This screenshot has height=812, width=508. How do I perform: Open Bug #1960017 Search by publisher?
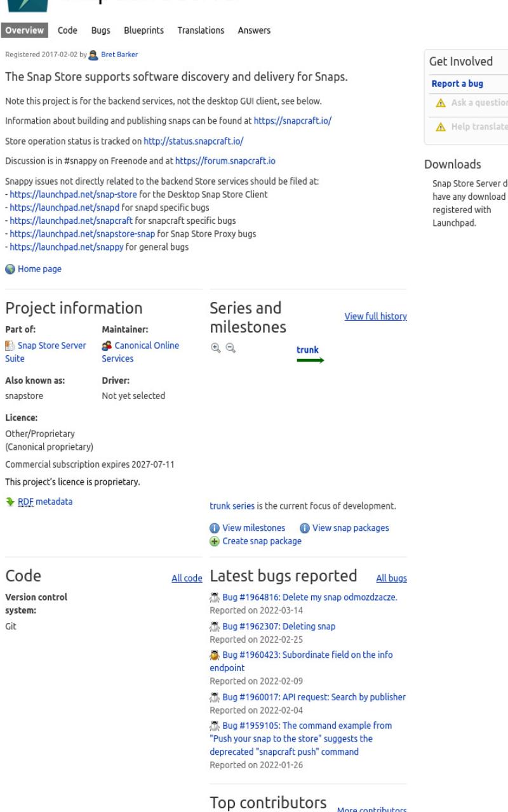pos(313,698)
